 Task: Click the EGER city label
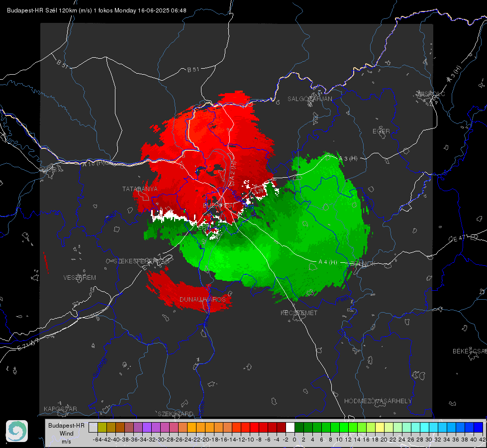(381, 131)
